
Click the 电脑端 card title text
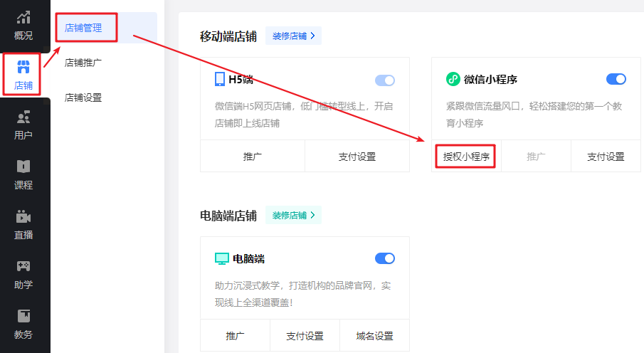point(248,258)
